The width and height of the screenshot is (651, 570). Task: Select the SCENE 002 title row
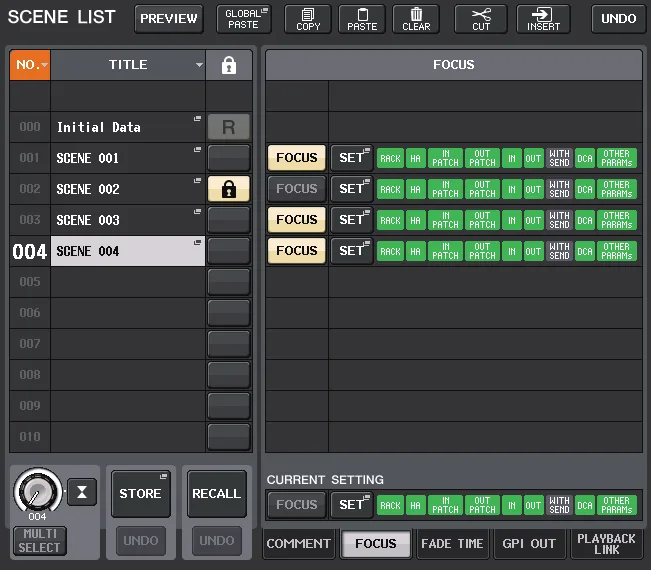point(128,189)
